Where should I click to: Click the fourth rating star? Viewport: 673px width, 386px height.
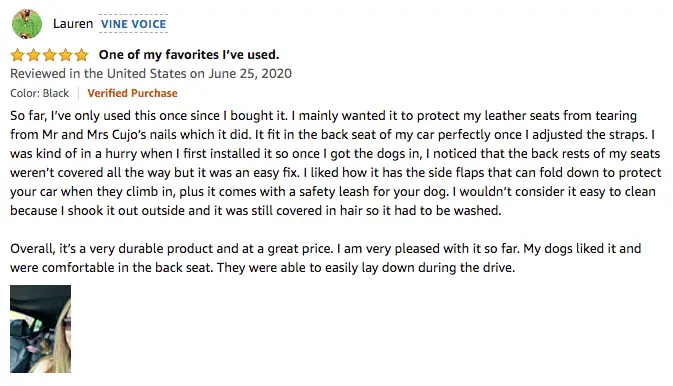(x=65, y=55)
